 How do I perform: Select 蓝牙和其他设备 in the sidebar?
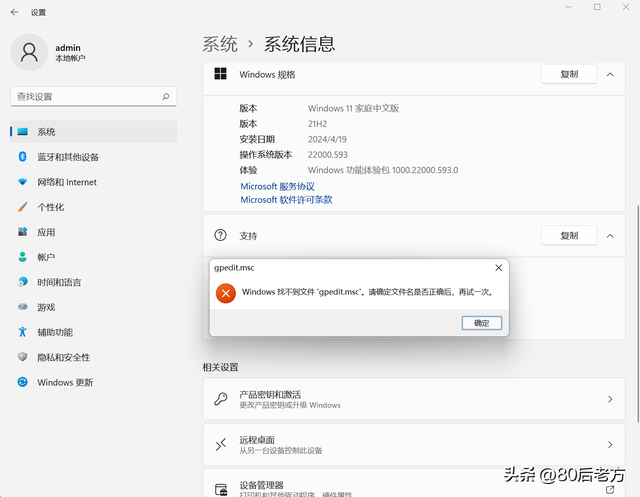point(94,157)
